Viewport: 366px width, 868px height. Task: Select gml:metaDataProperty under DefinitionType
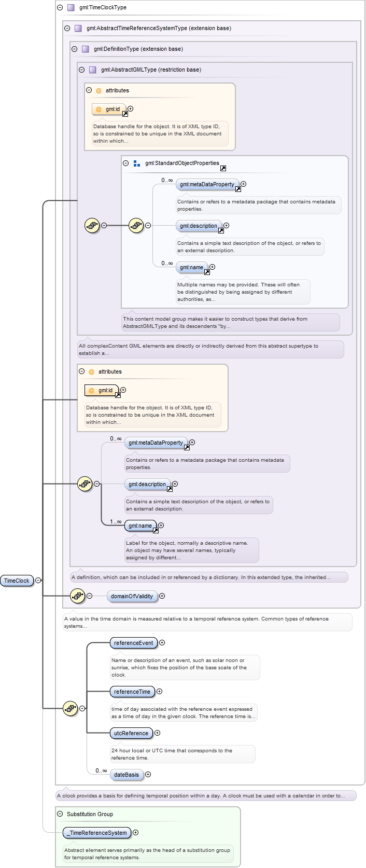click(x=156, y=443)
